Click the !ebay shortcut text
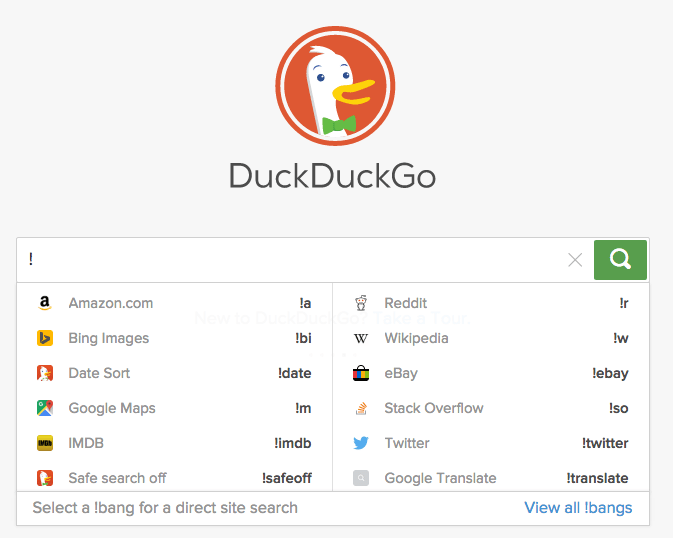The width and height of the screenshot is (673, 538). point(610,373)
